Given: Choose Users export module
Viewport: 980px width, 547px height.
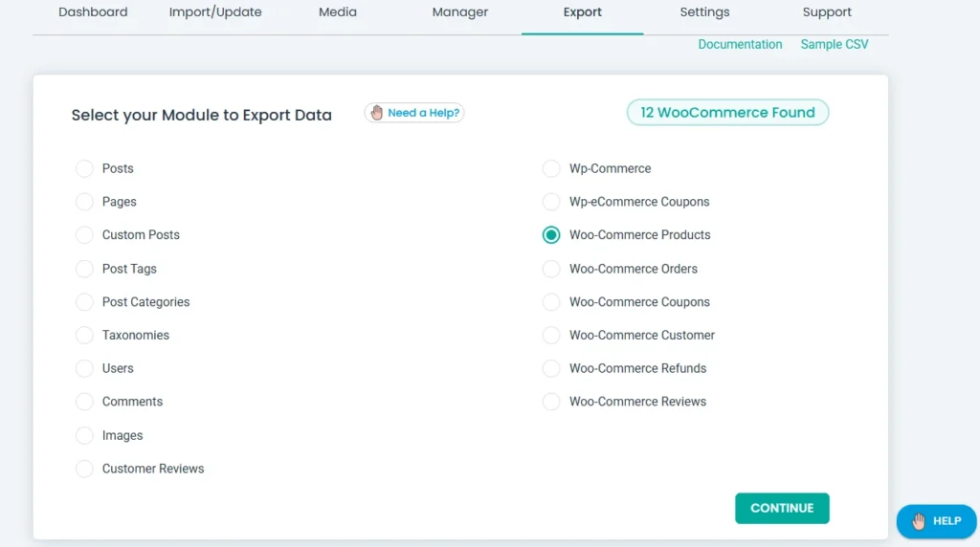Looking at the screenshot, I should tap(84, 368).
